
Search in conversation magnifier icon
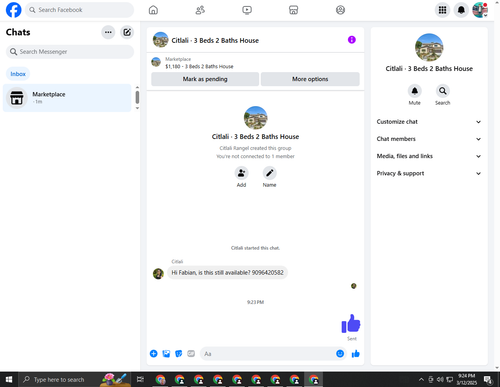point(443,91)
